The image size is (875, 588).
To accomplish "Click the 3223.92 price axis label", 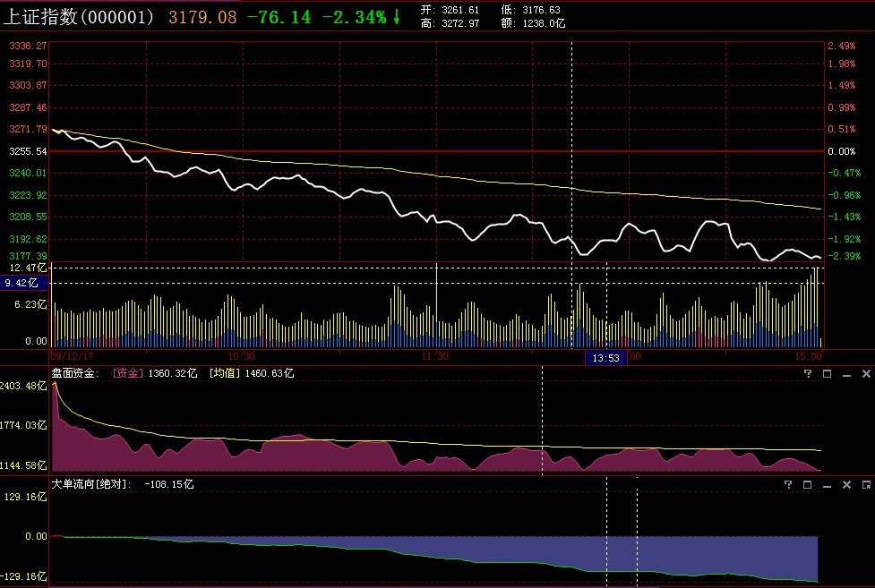I will 28,195.
